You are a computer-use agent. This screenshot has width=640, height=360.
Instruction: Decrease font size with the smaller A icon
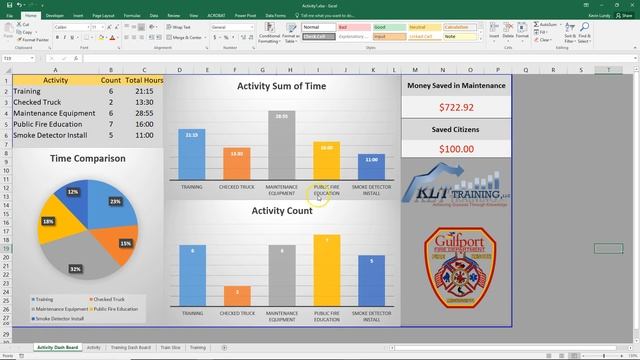[116, 27]
